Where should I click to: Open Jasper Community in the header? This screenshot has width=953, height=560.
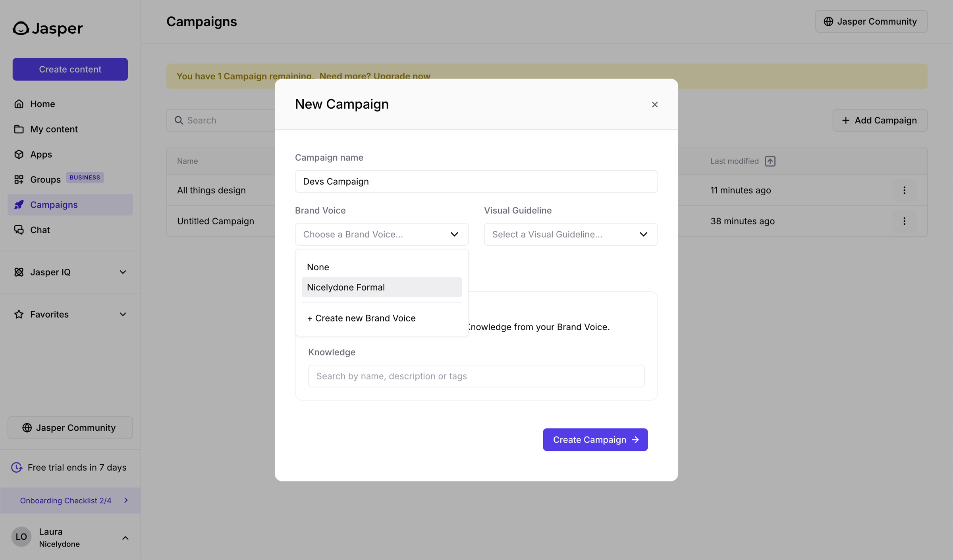click(x=872, y=21)
